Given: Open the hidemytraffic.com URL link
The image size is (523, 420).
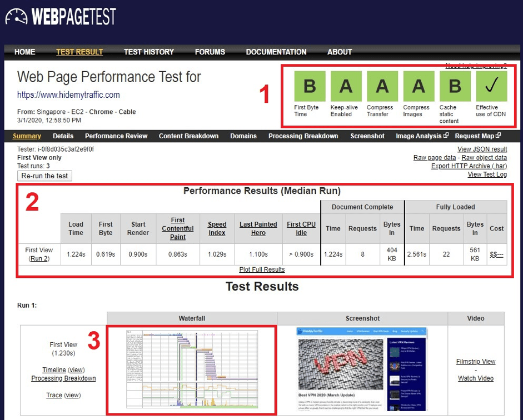Looking at the screenshot, I should point(68,94).
